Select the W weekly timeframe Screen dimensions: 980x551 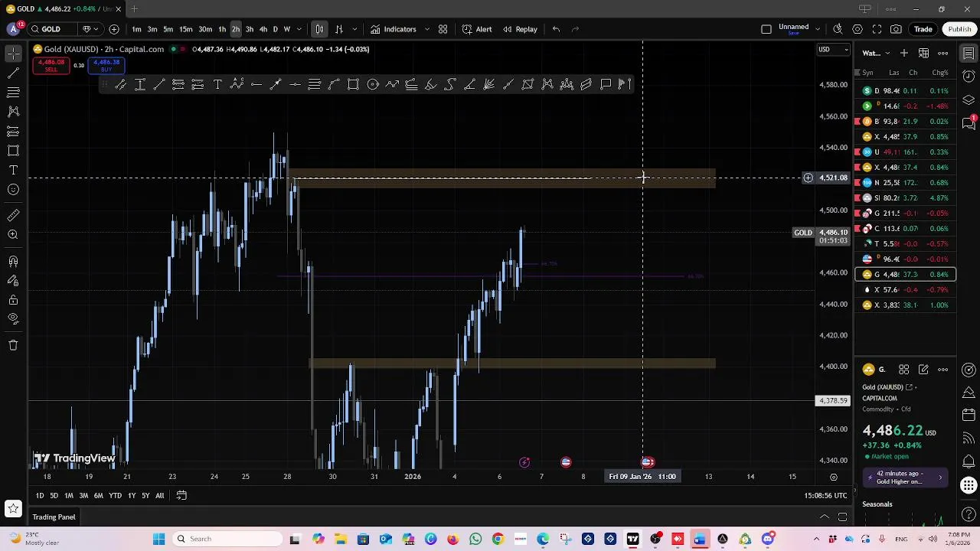click(287, 29)
